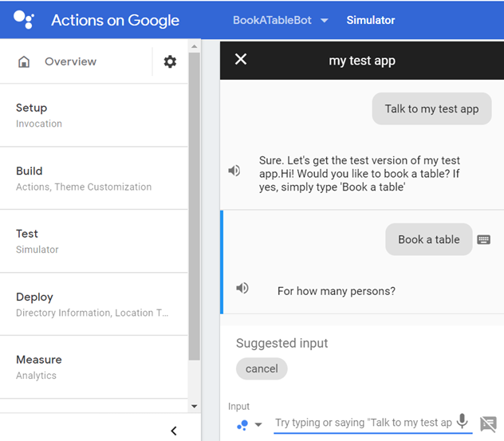The width and height of the screenshot is (504, 441).
Task: Click the cancel suggestion chip
Action: tap(262, 368)
